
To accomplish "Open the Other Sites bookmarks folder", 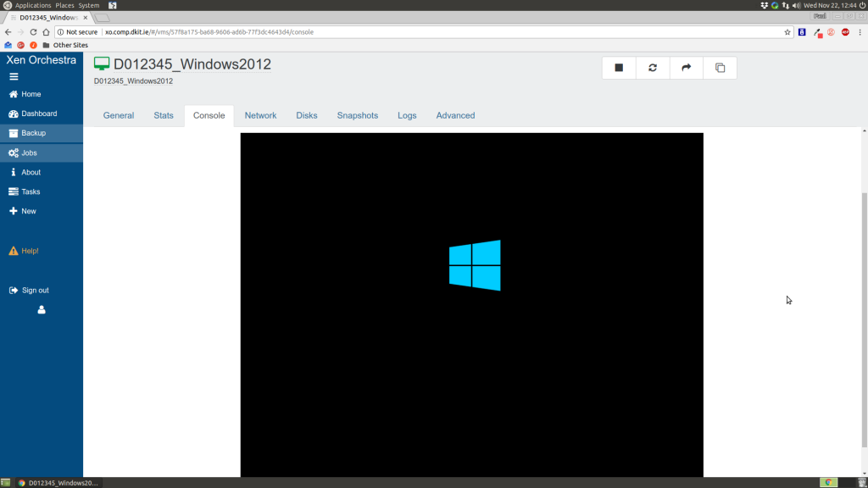I will (65, 45).
